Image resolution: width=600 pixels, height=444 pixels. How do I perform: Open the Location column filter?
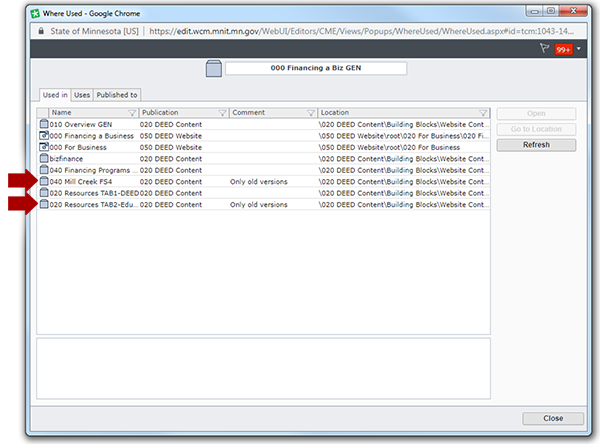[483, 113]
